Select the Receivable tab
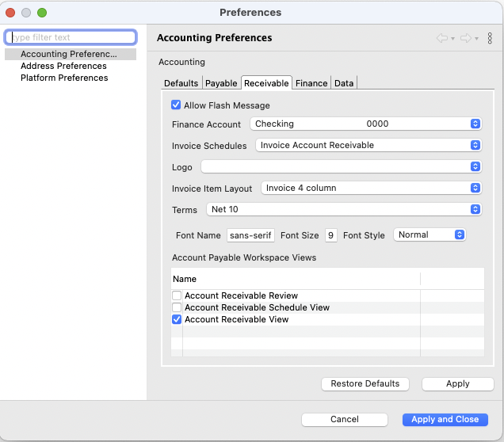 (x=266, y=83)
